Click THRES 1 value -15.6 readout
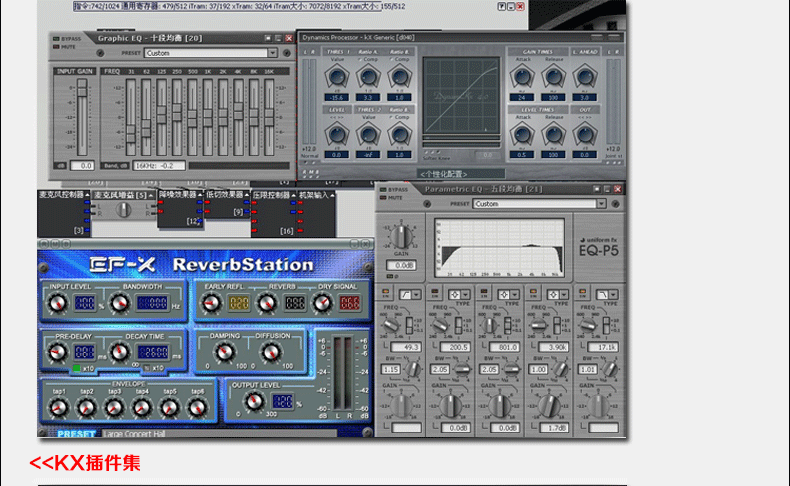This screenshot has height=486, width=790. 337,98
